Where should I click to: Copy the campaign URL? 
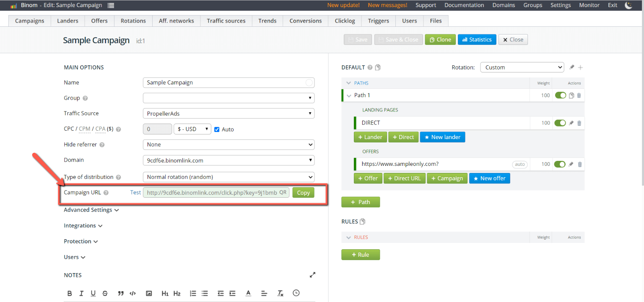tap(303, 193)
